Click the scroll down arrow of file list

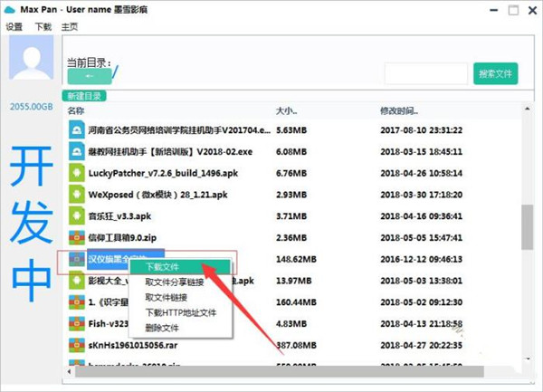[x=527, y=359]
